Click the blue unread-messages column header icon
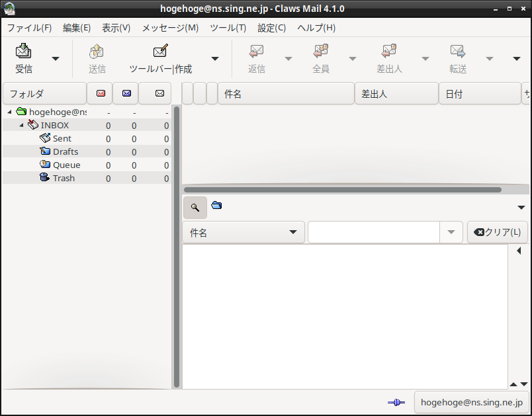 pos(126,93)
